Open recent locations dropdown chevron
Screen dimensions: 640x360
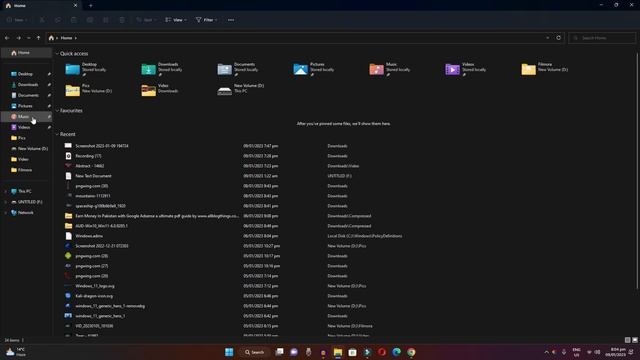pyautogui.click(x=28, y=38)
